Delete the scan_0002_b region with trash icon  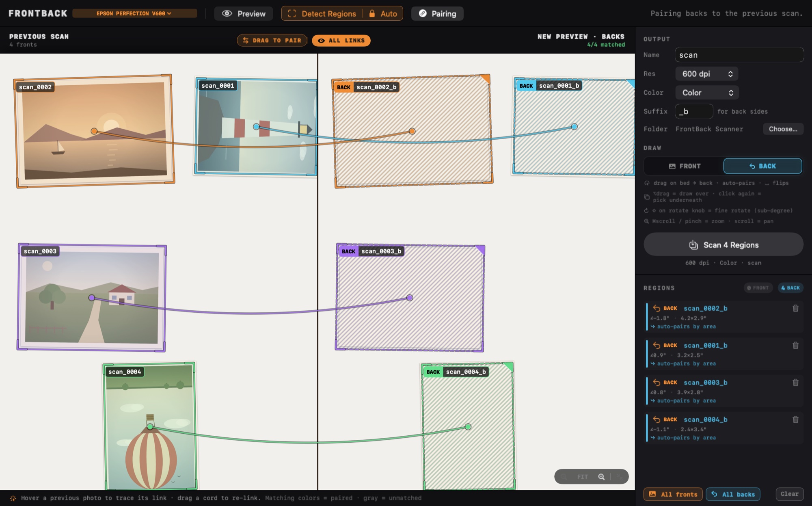(x=795, y=308)
